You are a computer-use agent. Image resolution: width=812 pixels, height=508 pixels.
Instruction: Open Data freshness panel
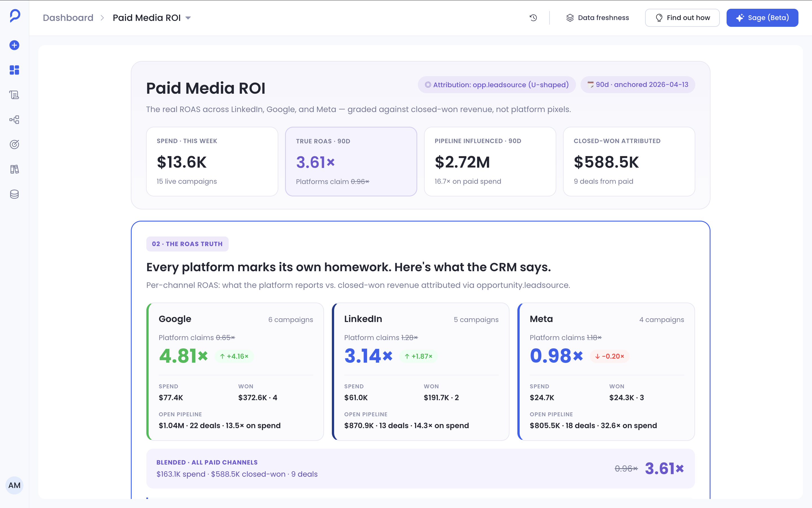[x=598, y=18]
